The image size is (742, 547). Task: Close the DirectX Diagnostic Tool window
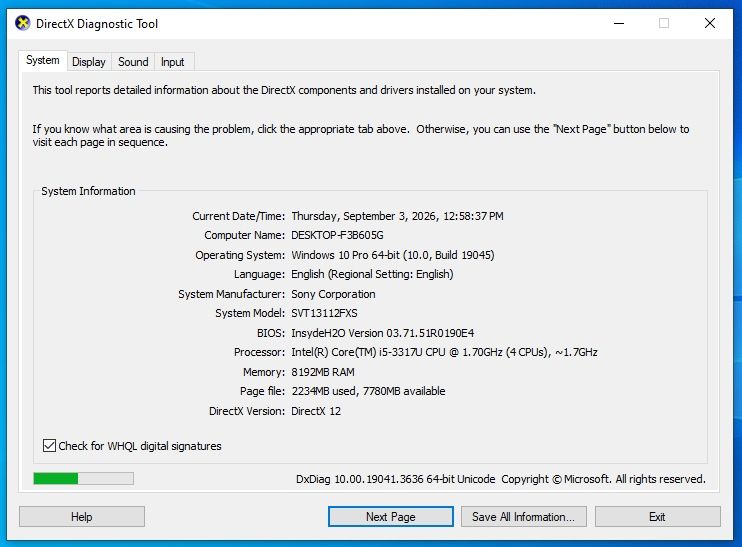coord(709,23)
